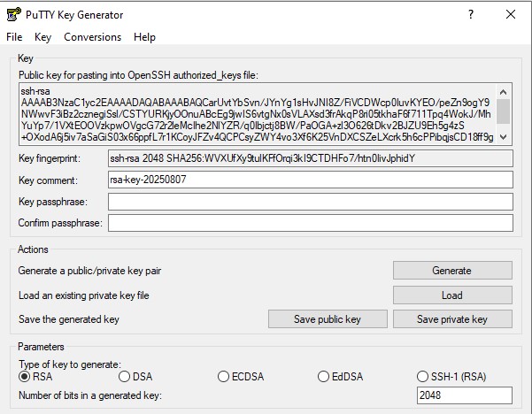
Task: Click the Save public key button
Action: (x=328, y=319)
